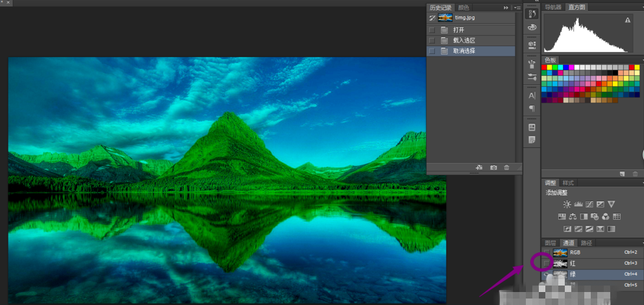
Task: Add a Curves adjustment
Action: pyautogui.click(x=589, y=204)
